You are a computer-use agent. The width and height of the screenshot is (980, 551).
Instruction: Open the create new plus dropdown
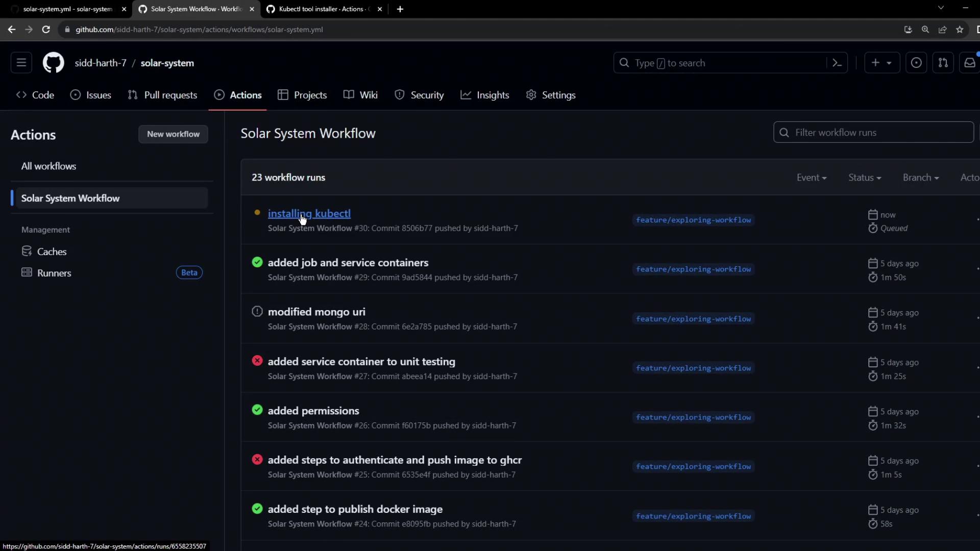(x=881, y=63)
